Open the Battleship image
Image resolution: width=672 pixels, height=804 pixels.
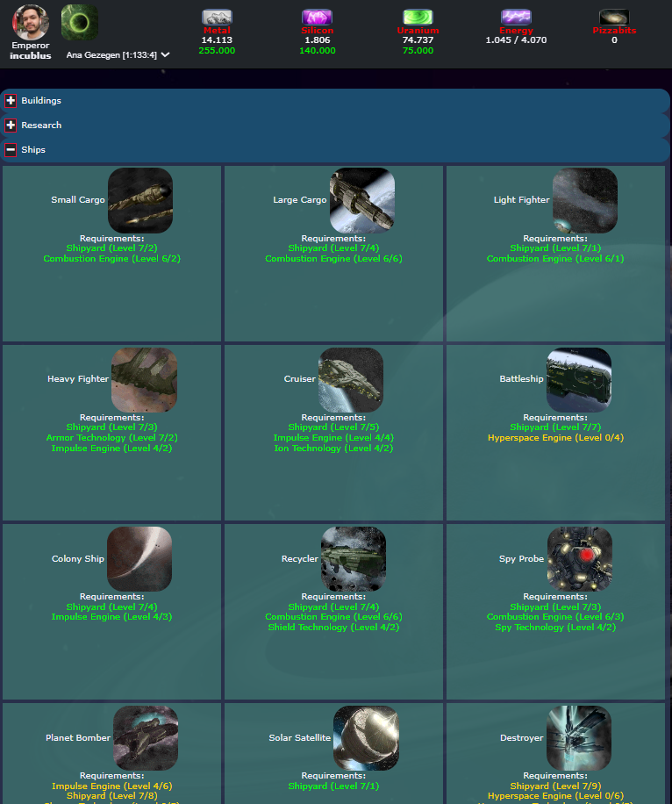tap(579, 380)
